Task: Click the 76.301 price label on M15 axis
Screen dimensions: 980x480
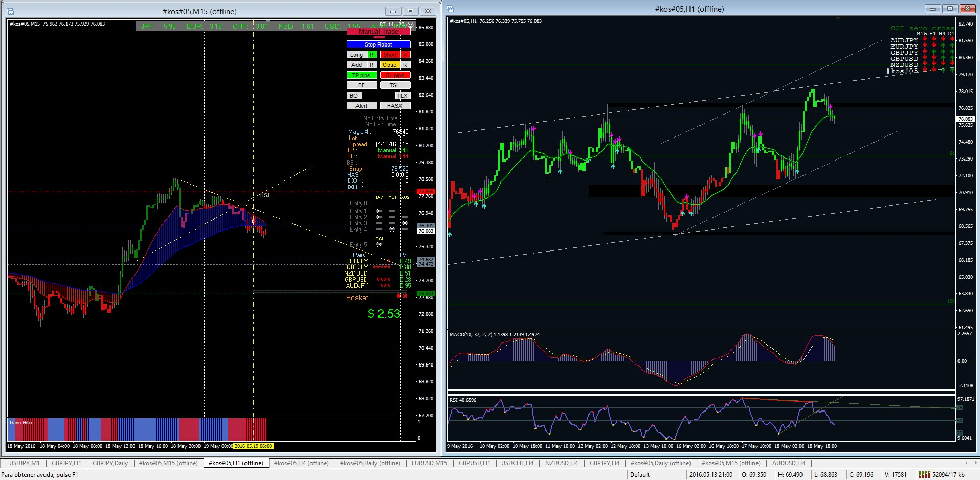Action: pyautogui.click(x=426, y=225)
